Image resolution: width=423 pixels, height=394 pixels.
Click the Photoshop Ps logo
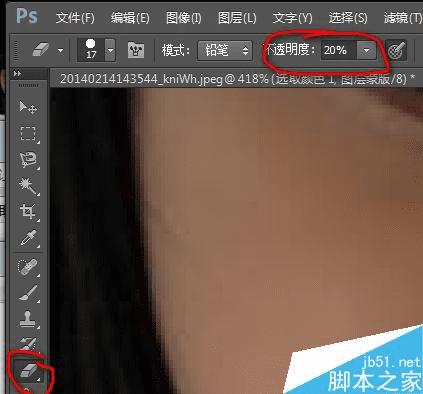pos(27,16)
